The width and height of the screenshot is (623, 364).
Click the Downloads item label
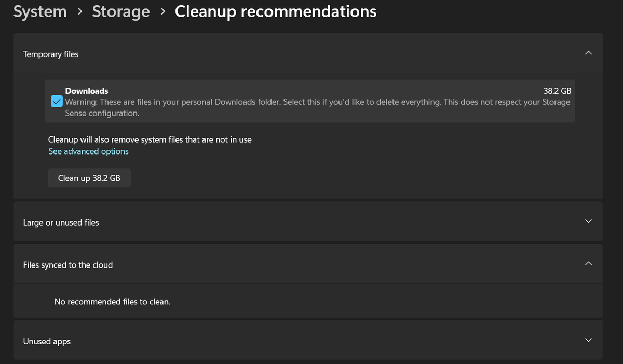point(86,90)
